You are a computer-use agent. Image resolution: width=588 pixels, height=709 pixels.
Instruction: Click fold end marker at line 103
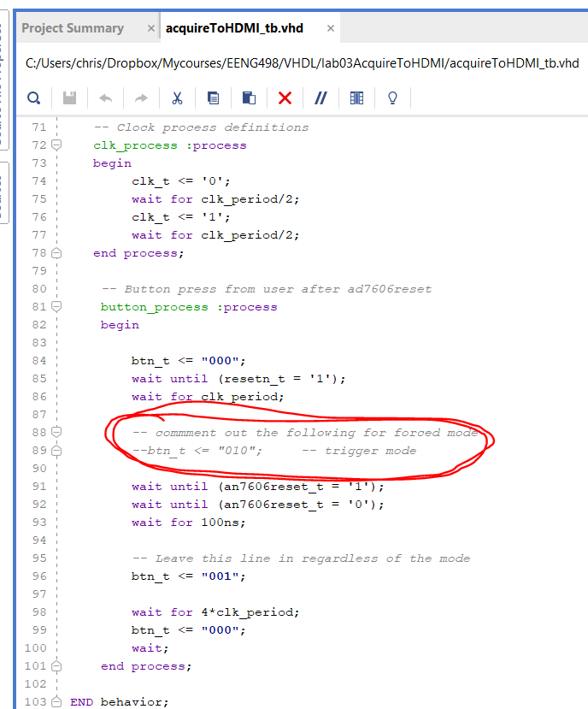[x=56, y=702]
